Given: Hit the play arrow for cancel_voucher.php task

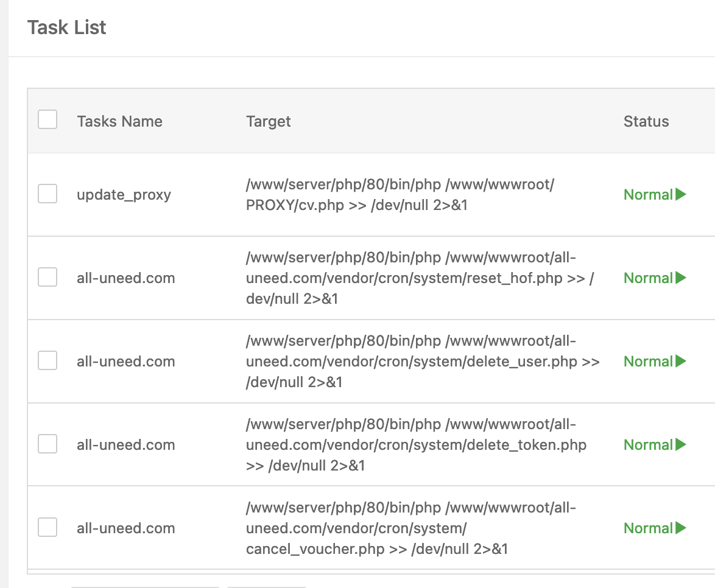Looking at the screenshot, I should [x=681, y=528].
